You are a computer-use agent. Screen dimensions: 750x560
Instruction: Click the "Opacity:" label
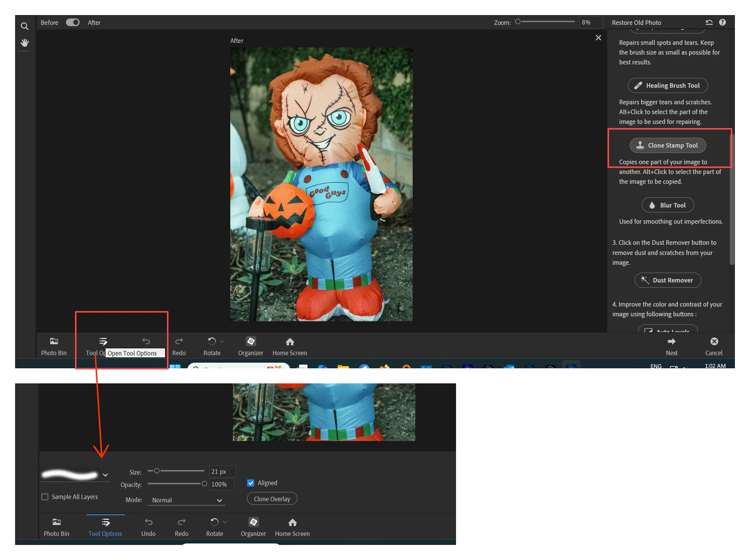(x=131, y=485)
